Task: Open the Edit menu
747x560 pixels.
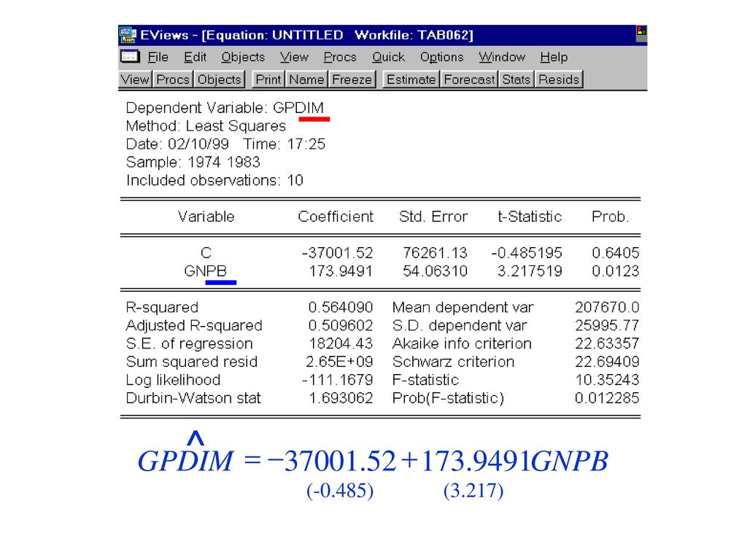Action: tap(196, 57)
